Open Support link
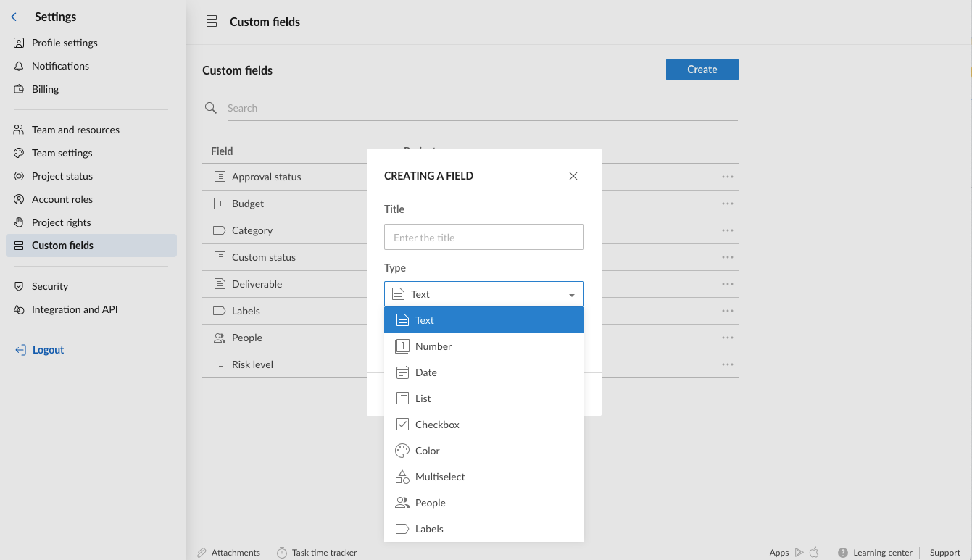The image size is (972, 560). [945, 553]
